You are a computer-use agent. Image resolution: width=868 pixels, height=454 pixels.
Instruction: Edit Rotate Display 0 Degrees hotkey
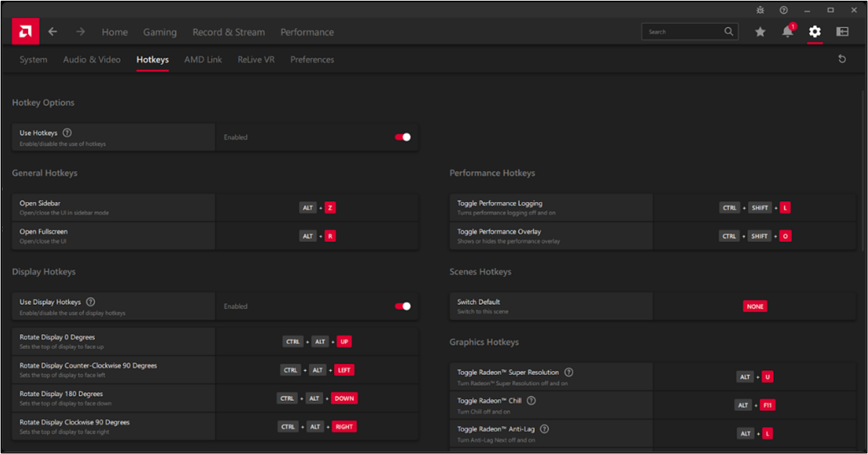click(x=317, y=342)
